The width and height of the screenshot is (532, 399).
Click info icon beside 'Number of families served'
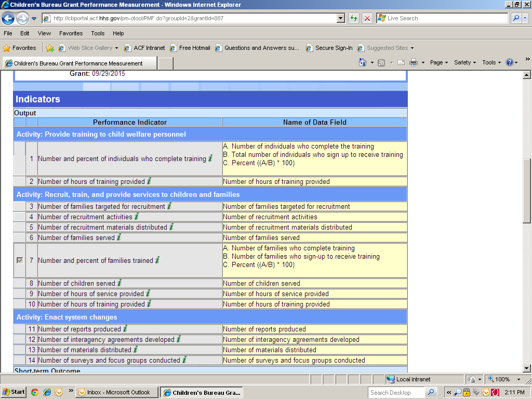coord(119,237)
